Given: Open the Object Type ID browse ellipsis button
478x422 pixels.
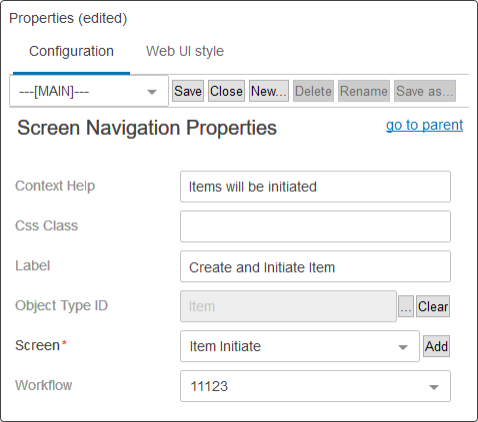Looking at the screenshot, I should point(406,306).
